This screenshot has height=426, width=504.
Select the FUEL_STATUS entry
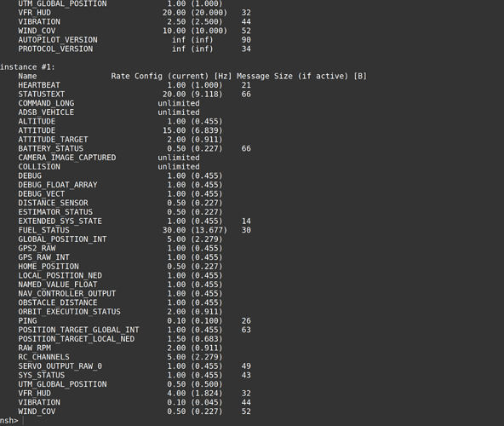[x=135, y=230]
